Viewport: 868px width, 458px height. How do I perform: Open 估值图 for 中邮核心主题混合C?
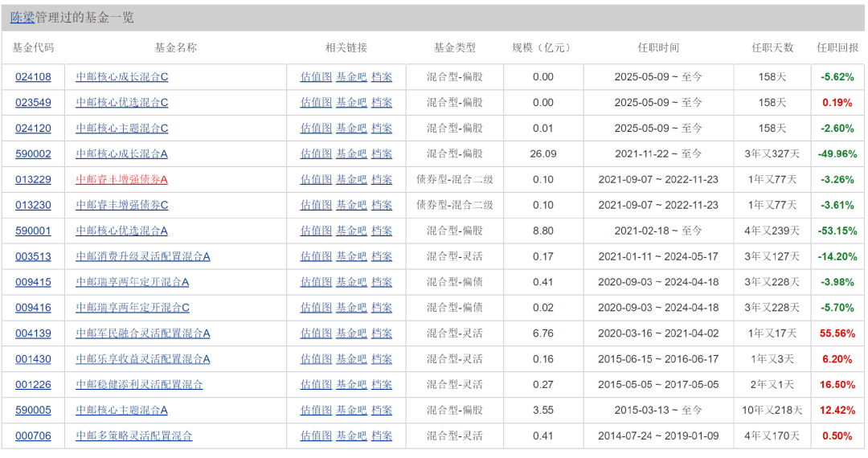point(316,129)
